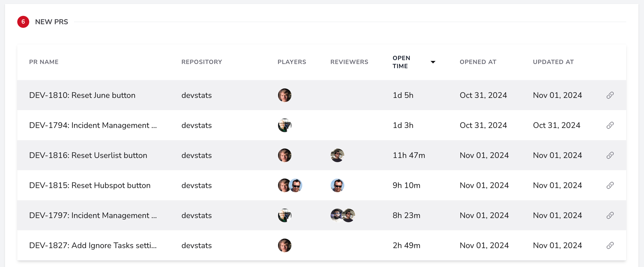Sort by Open Time column header

(401, 62)
